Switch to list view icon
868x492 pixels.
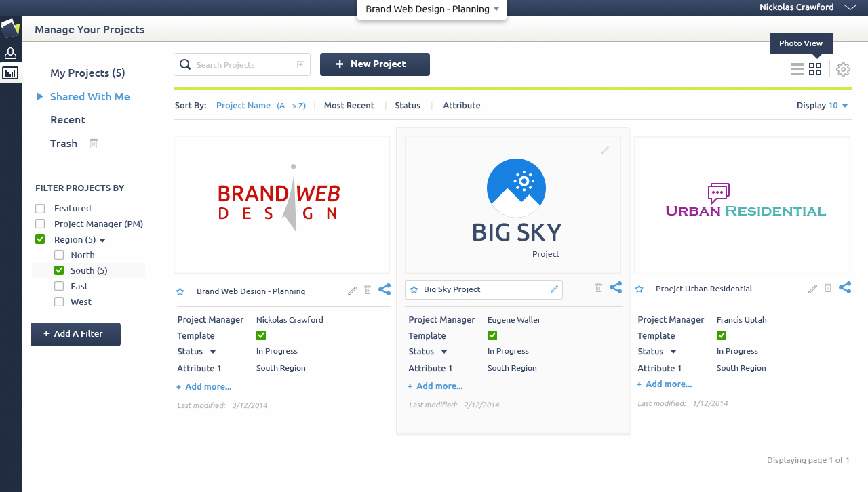pos(797,69)
